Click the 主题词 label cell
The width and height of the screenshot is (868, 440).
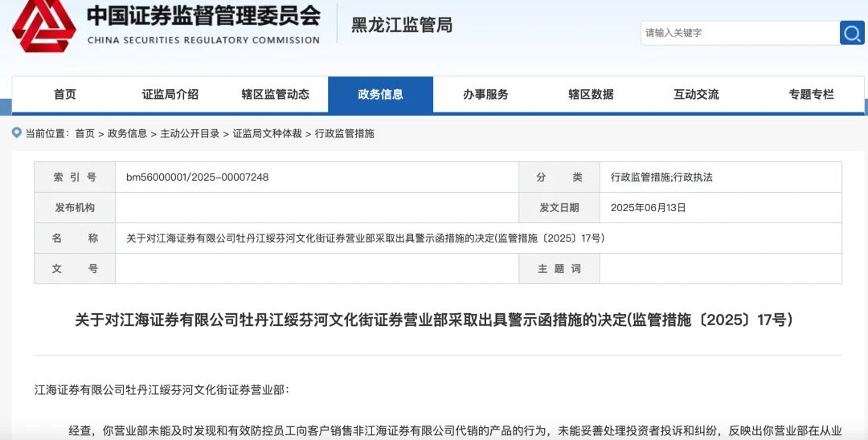tap(559, 269)
